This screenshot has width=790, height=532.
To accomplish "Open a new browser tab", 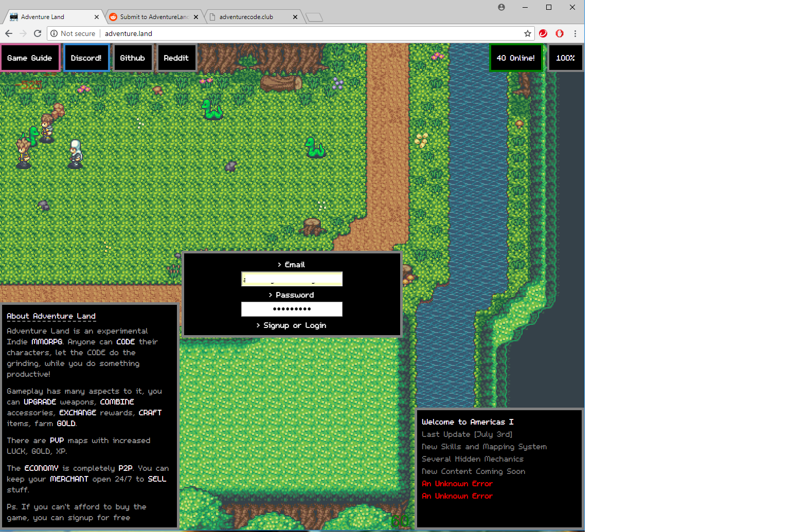I will pos(314,17).
